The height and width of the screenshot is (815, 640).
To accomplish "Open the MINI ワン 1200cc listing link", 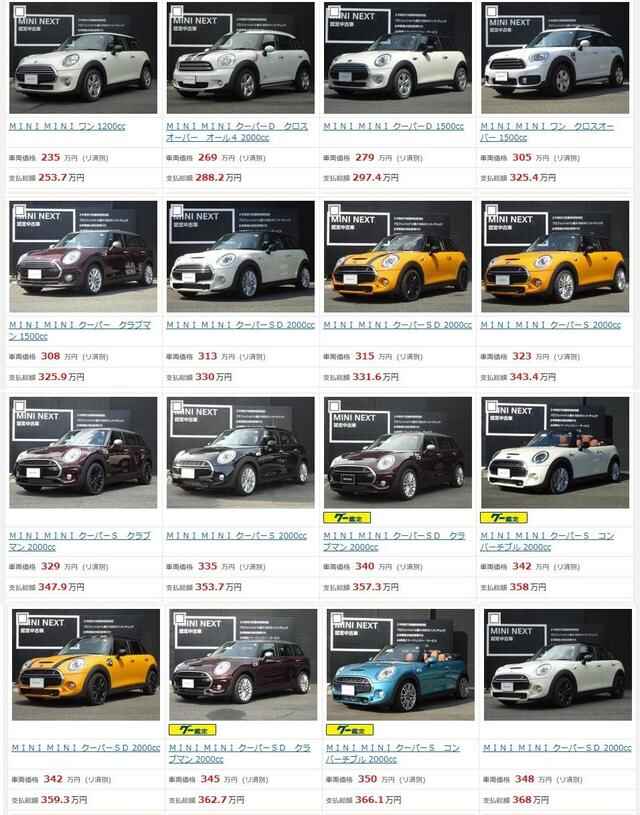I will (x=67, y=126).
